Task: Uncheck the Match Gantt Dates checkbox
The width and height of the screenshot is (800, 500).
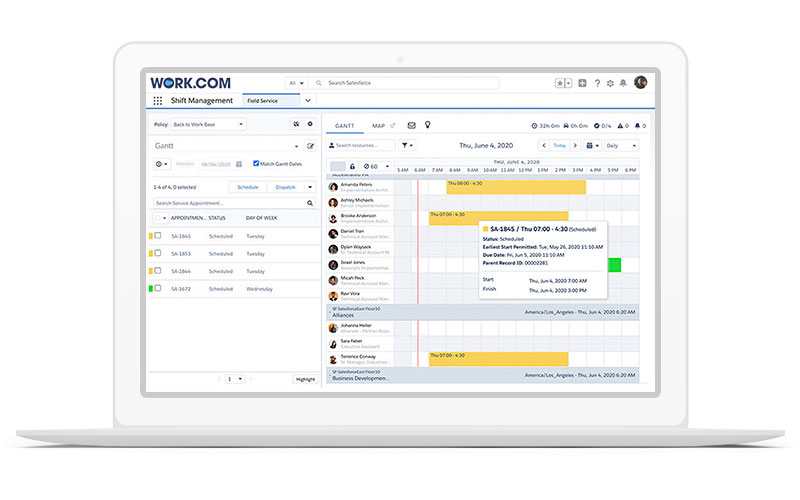Action: (256, 163)
